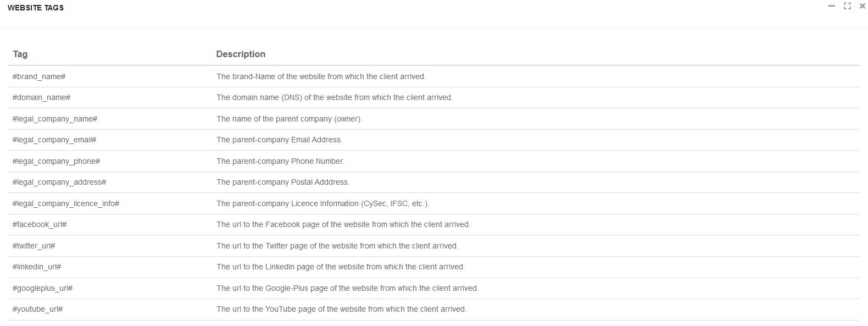Select the #brand_name# tag
Screen dimensions: 868x326
(x=39, y=76)
